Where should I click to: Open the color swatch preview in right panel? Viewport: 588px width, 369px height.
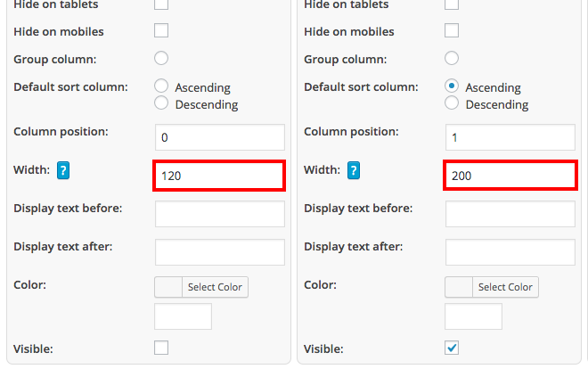[459, 287]
